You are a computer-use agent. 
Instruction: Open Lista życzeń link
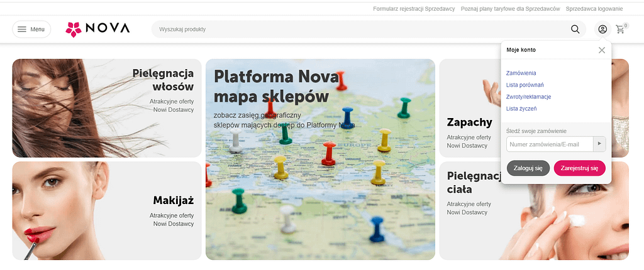[x=521, y=109]
